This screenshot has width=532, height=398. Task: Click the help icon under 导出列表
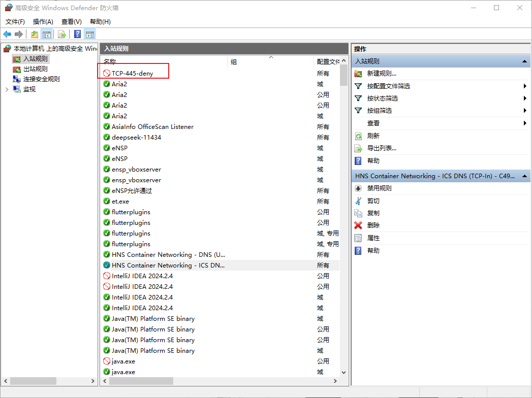358,161
